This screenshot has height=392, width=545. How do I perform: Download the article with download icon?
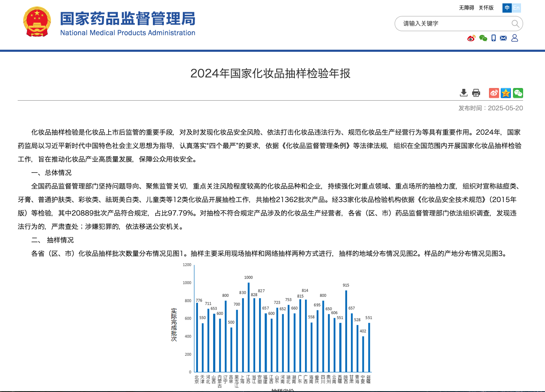[x=464, y=93]
